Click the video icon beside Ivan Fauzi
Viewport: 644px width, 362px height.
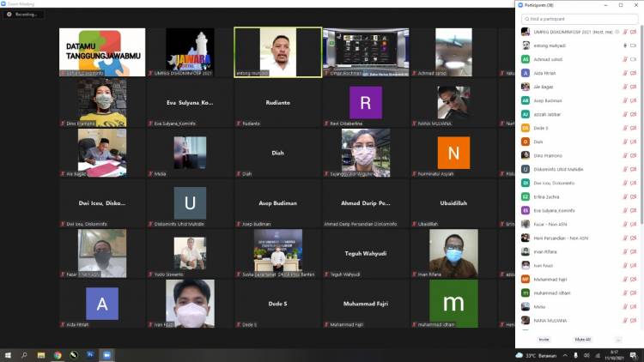pos(634,265)
